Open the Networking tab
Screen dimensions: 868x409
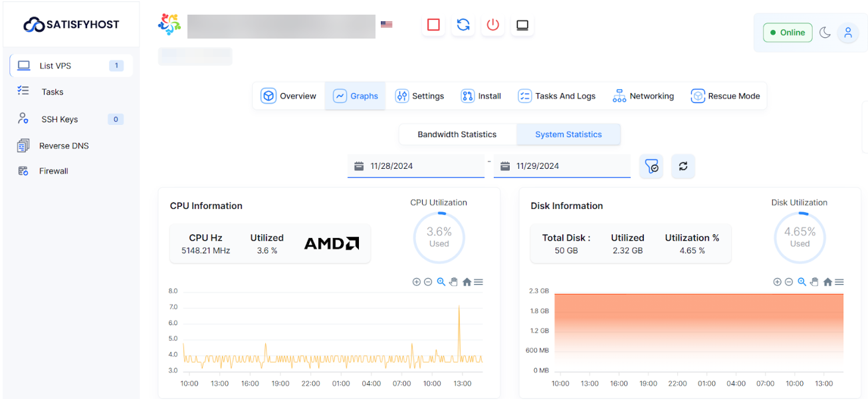(x=643, y=96)
